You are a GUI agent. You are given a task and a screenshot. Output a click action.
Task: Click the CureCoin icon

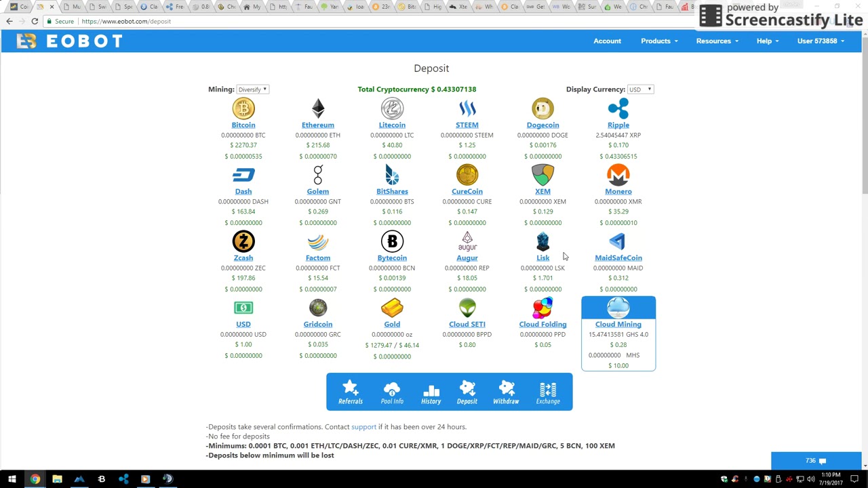pyautogui.click(x=467, y=175)
